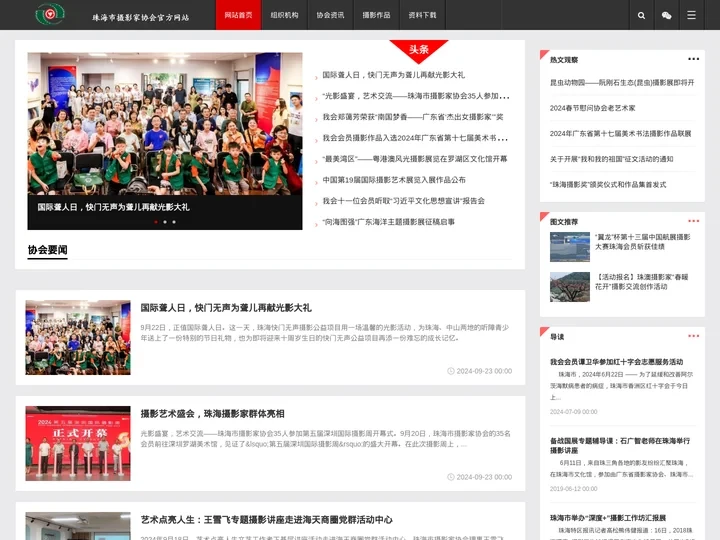Image resolution: width=720 pixels, height=540 pixels.
Task: Click the WeChat icon in the header
Action: click(666, 15)
